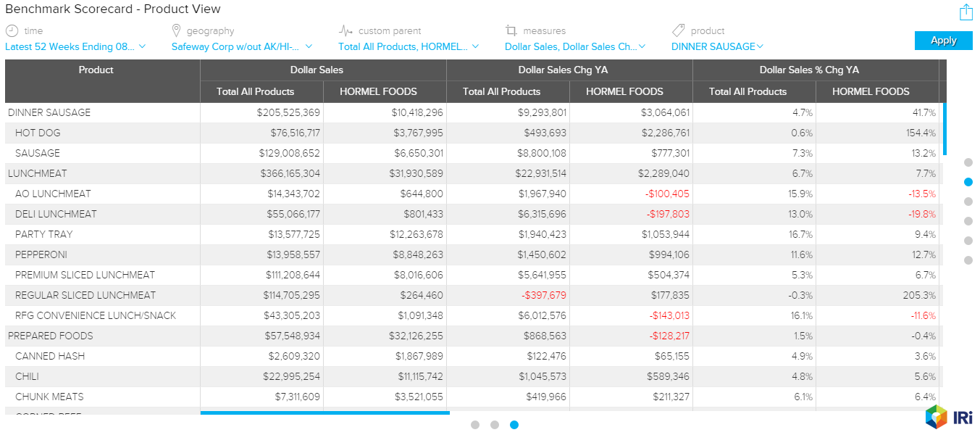
Task: Click the blue vertical scrollbar thumb
Action: tap(944, 129)
